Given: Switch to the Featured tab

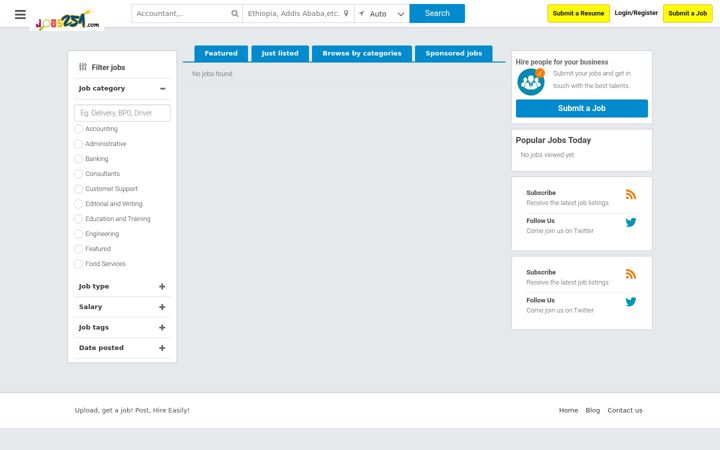Looking at the screenshot, I should (x=221, y=53).
